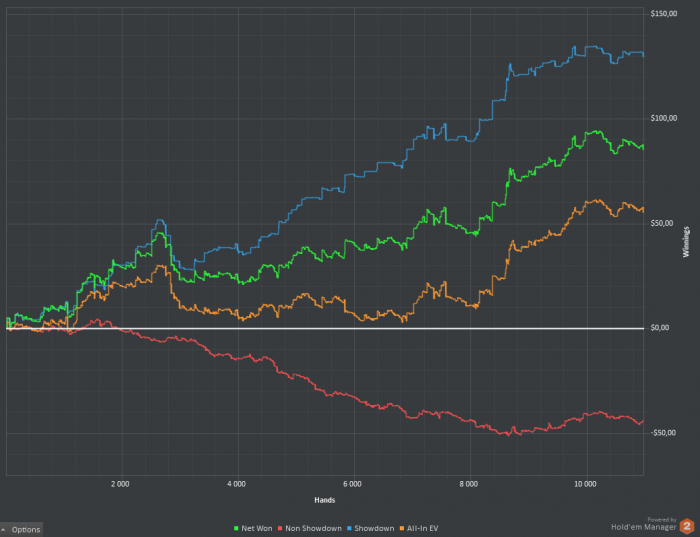700x537 pixels.
Task: Toggle the Showdown legend label
Action: [x=374, y=529]
